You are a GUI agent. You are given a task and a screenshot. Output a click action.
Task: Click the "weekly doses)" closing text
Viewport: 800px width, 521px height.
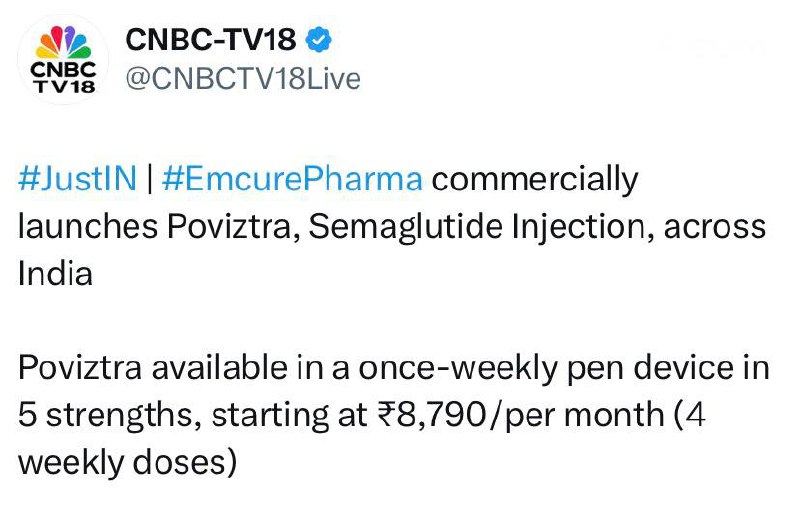[x=127, y=462]
